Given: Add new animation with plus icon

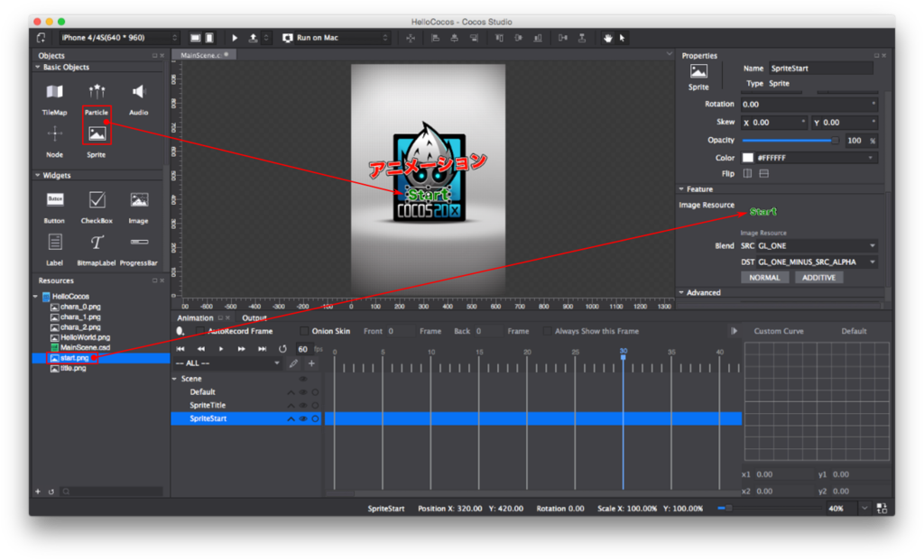Looking at the screenshot, I should (x=311, y=363).
